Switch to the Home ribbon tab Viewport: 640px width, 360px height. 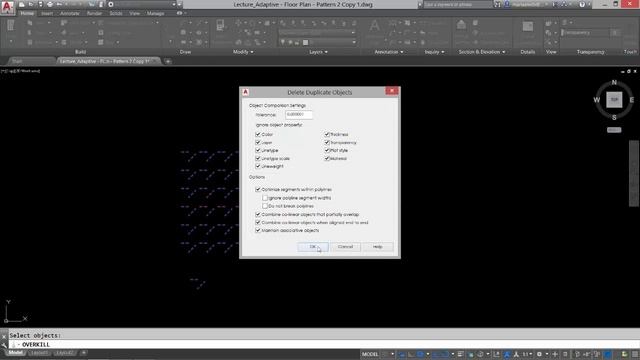click(x=27, y=13)
